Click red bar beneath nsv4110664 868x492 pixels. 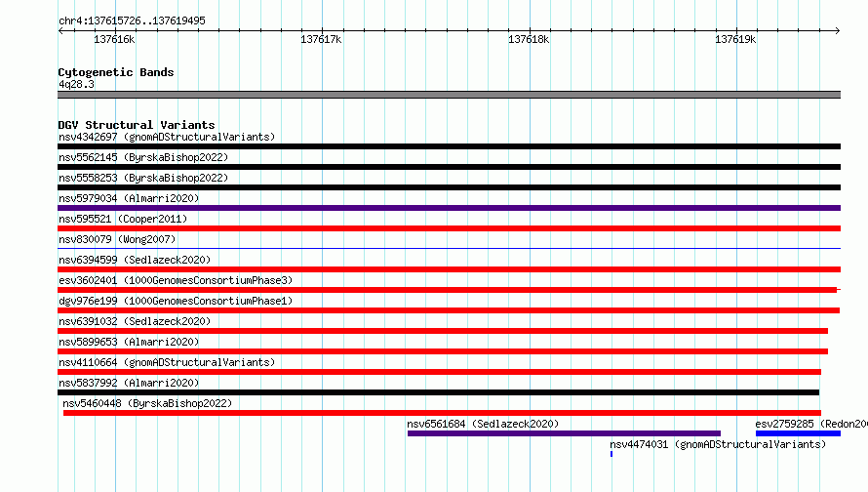tap(439, 372)
